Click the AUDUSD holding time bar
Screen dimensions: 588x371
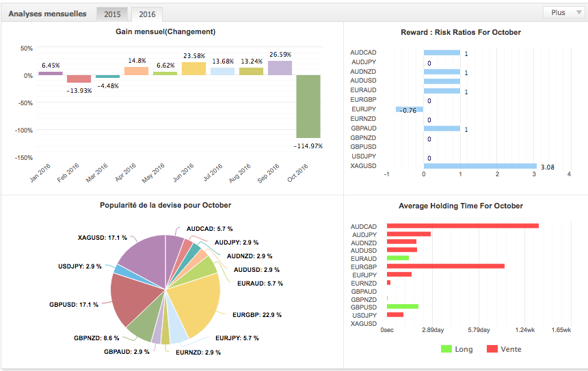402,250
